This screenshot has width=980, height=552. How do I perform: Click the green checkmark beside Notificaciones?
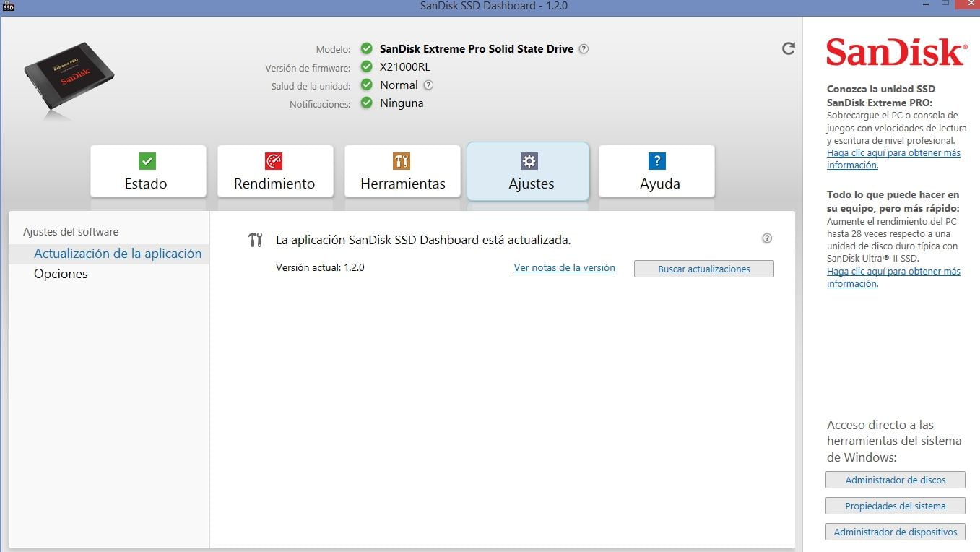367,103
